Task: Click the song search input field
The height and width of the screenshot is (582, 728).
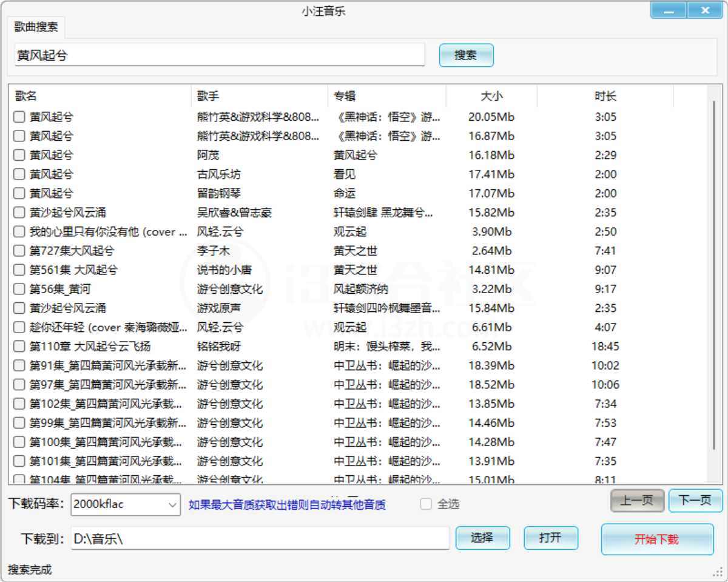Action: 220,55
